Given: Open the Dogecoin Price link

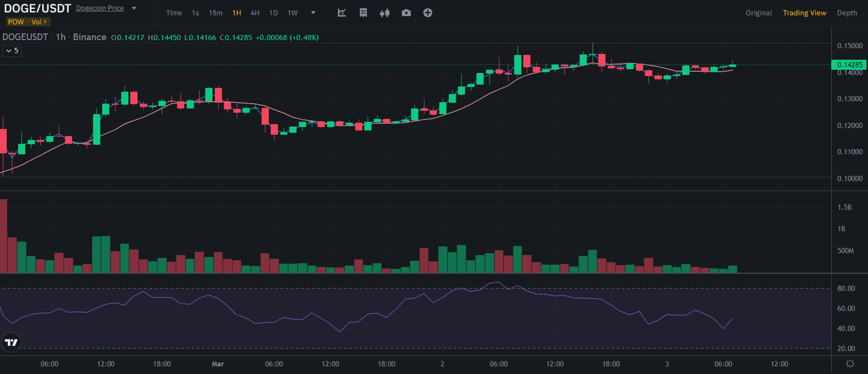Looking at the screenshot, I should 100,8.
